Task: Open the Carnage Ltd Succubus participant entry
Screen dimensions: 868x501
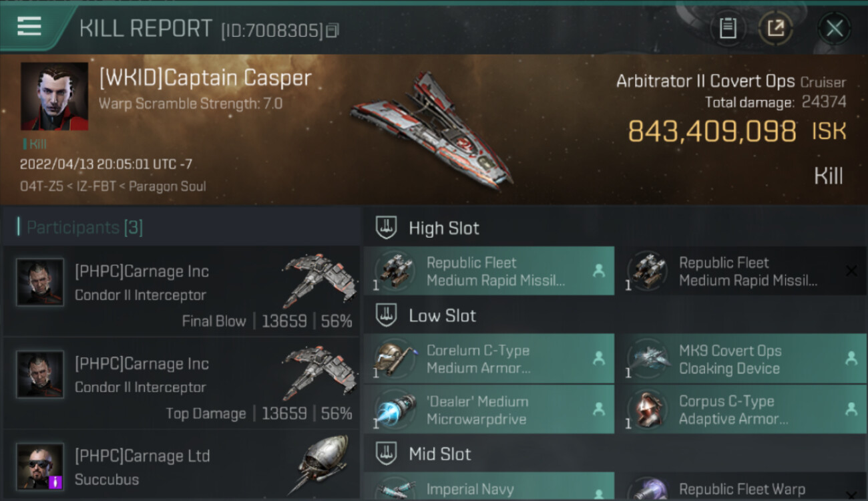Action: [x=182, y=466]
